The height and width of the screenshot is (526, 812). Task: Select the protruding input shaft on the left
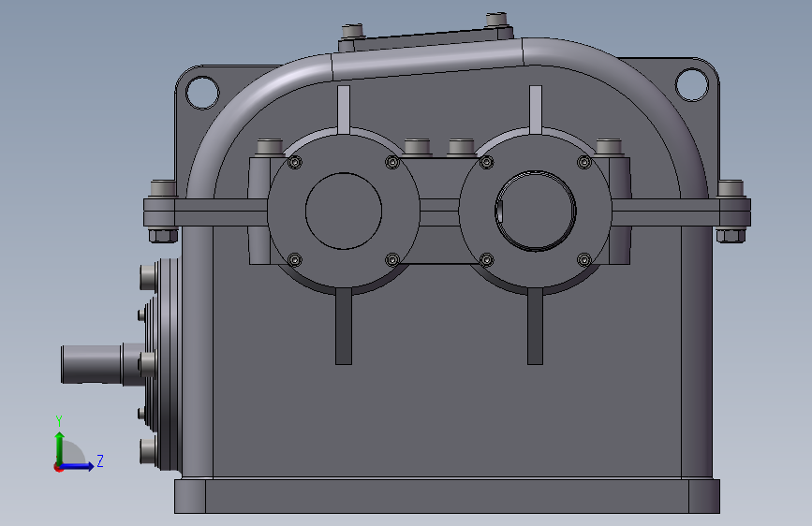point(92,364)
